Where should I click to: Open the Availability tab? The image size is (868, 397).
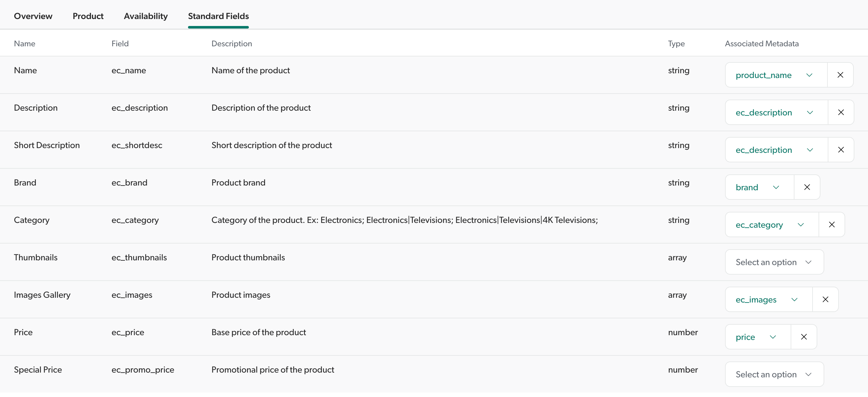[146, 16]
